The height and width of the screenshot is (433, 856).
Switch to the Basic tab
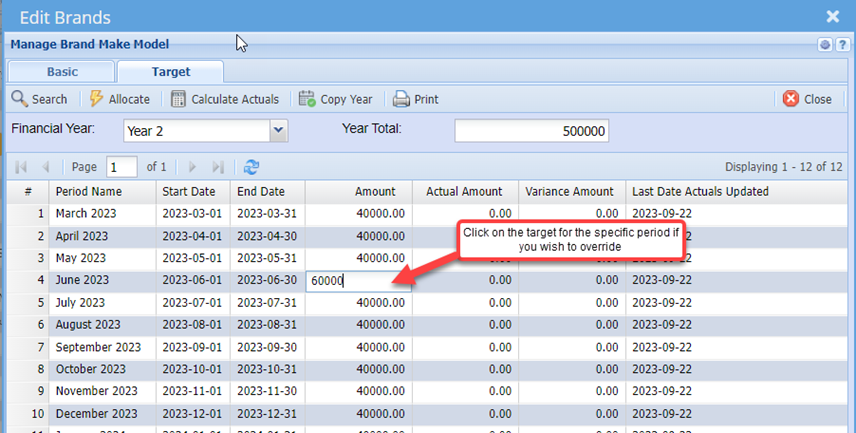pos(62,72)
